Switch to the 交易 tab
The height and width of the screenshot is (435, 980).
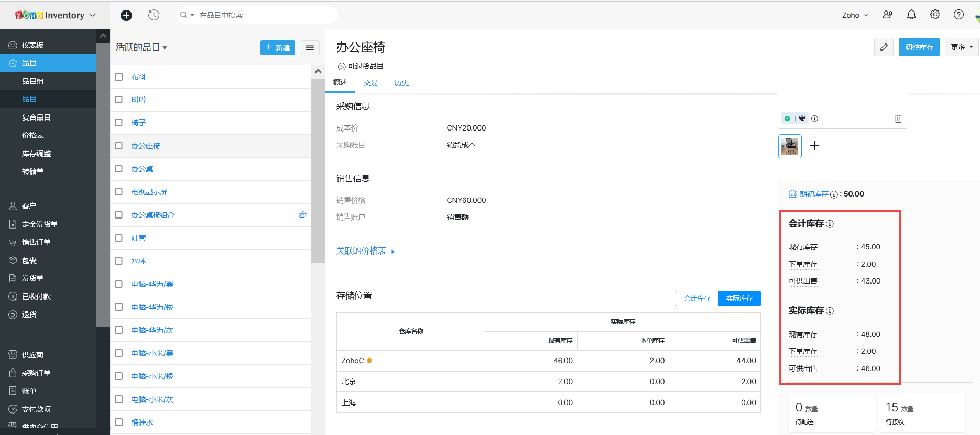(371, 83)
